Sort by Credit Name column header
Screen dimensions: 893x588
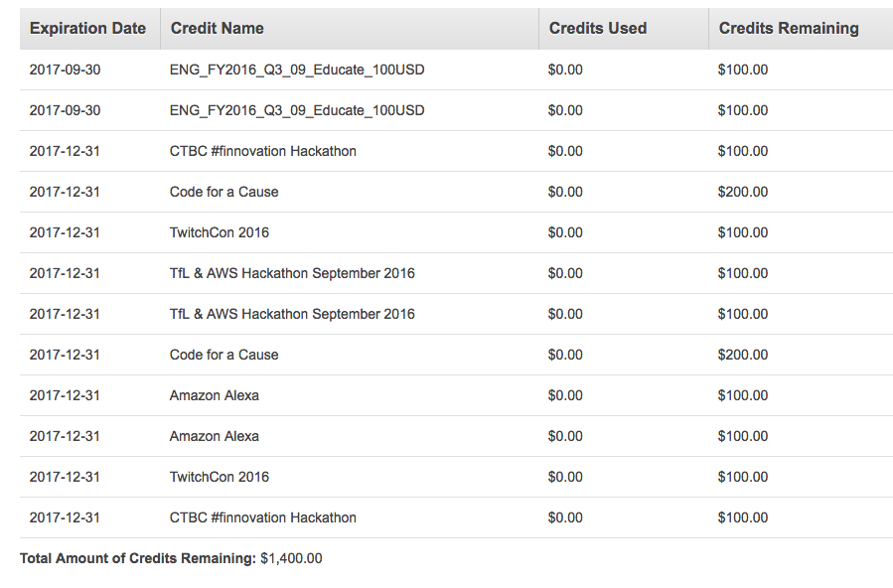[x=217, y=29]
